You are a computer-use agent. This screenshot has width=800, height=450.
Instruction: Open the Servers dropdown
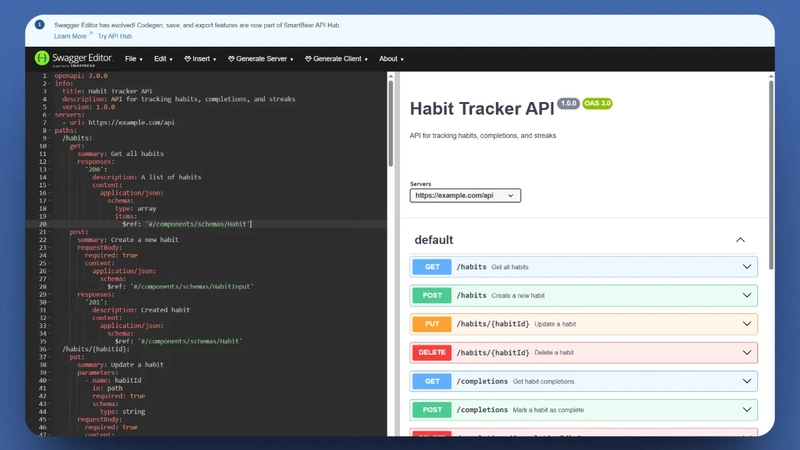[x=465, y=195]
